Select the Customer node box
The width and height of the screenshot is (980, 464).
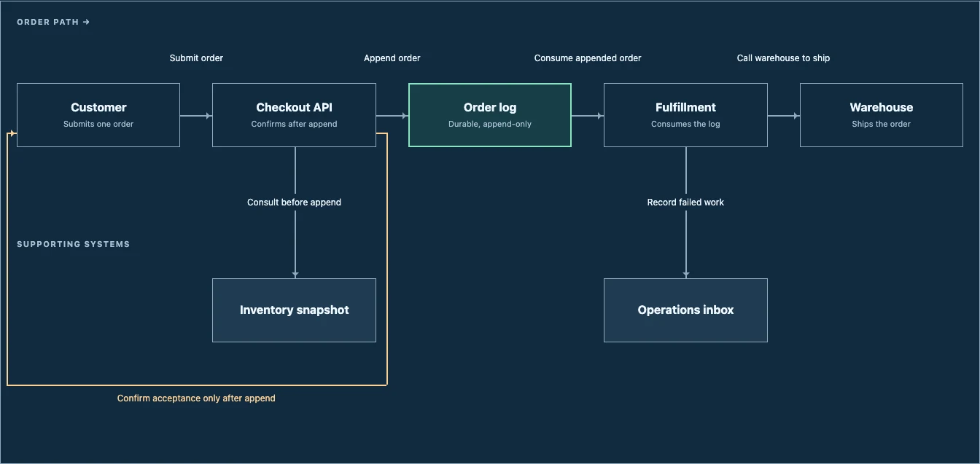(x=98, y=115)
